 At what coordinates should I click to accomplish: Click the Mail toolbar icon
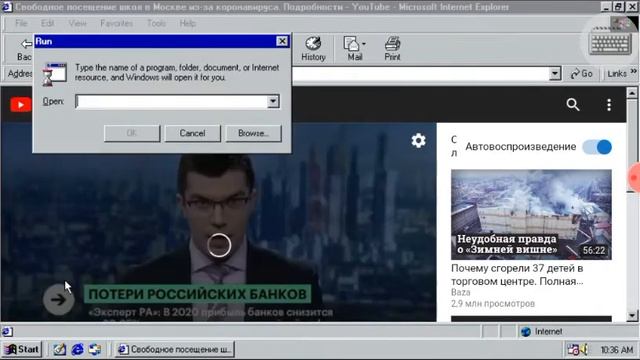point(352,44)
